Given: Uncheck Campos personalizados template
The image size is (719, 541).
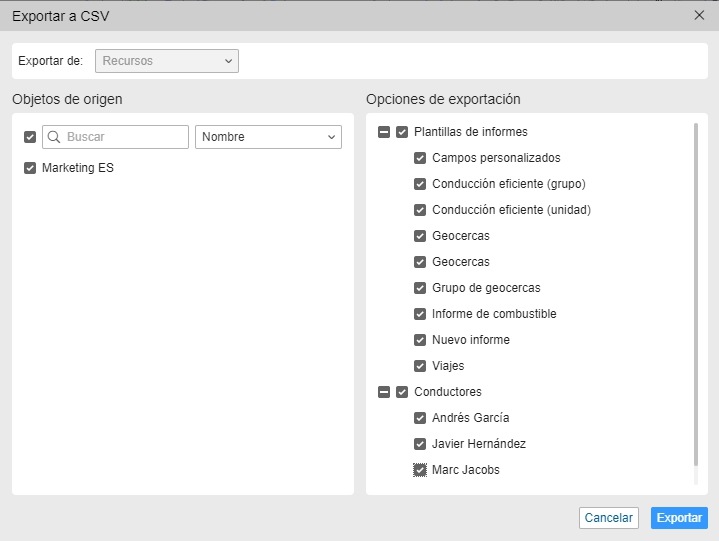Looking at the screenshot, I should pos(420,158).
